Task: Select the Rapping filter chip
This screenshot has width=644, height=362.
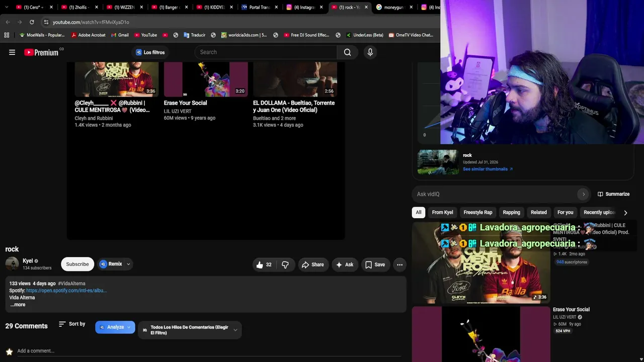Action: (511, 212)
